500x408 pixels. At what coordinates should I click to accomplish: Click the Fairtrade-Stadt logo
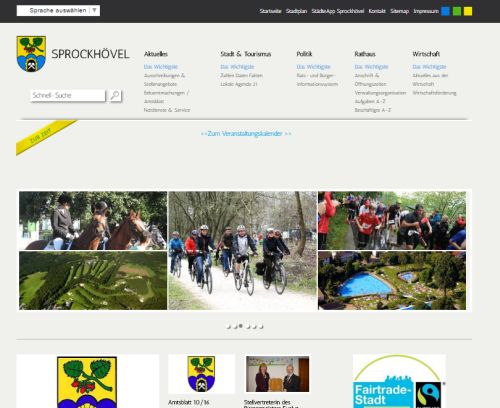[x=399, y=381]
